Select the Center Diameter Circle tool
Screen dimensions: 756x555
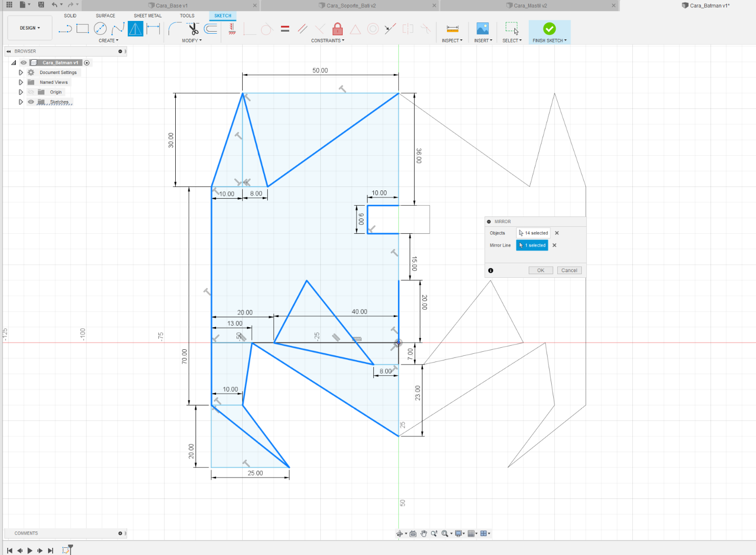pos(100,29)
